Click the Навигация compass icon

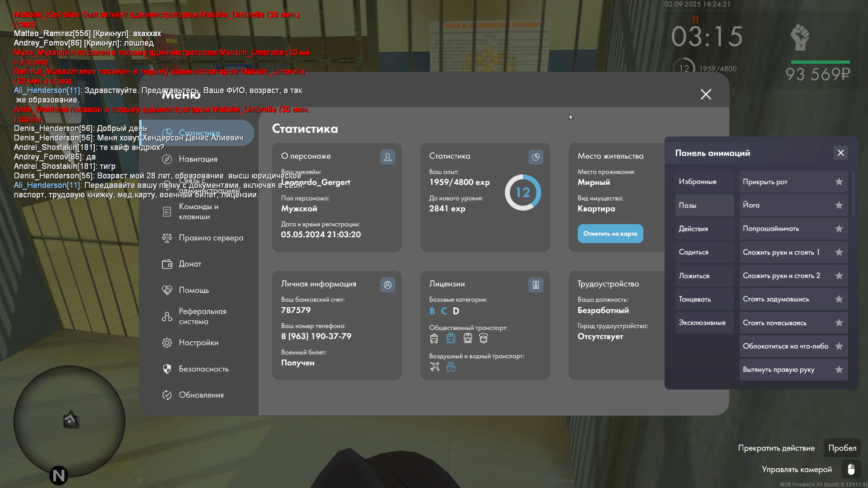(x=167, y=159)
